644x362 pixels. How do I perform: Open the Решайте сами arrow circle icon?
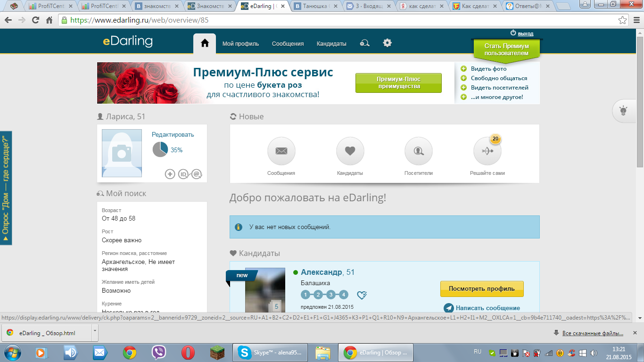(487, 151)
